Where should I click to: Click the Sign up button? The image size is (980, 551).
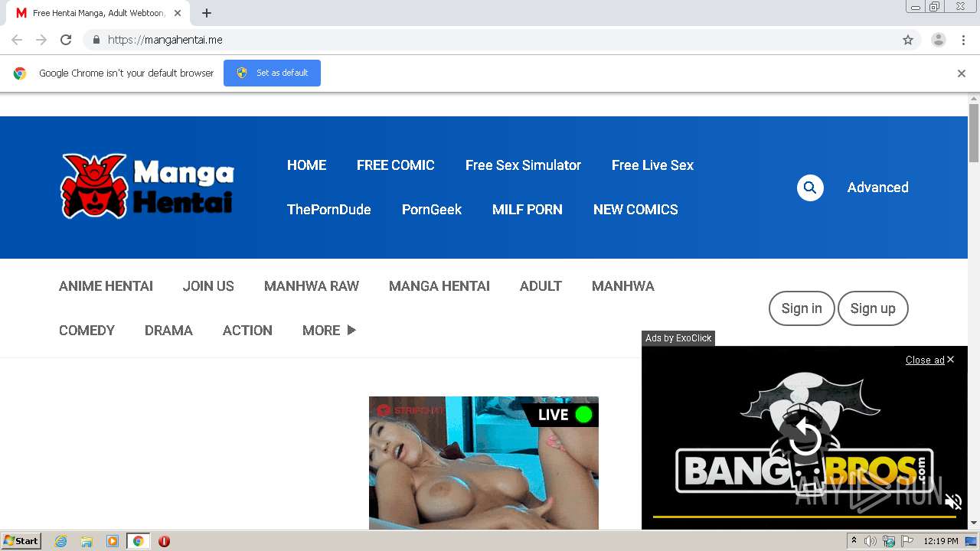[x=873, y=308]
